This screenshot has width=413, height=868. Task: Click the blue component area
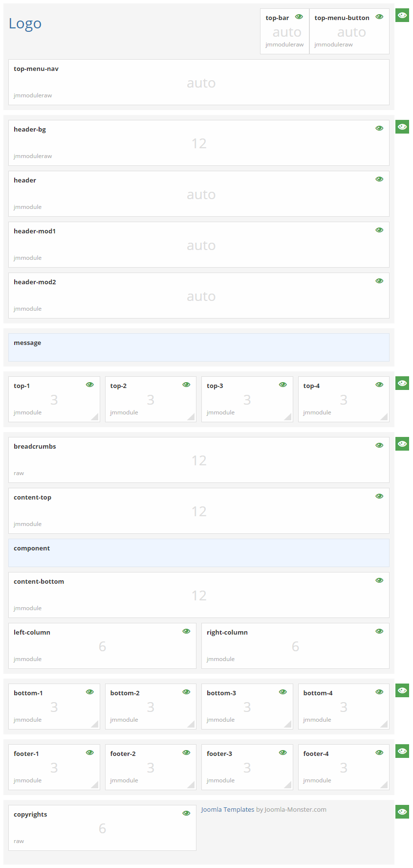[198, 553]
